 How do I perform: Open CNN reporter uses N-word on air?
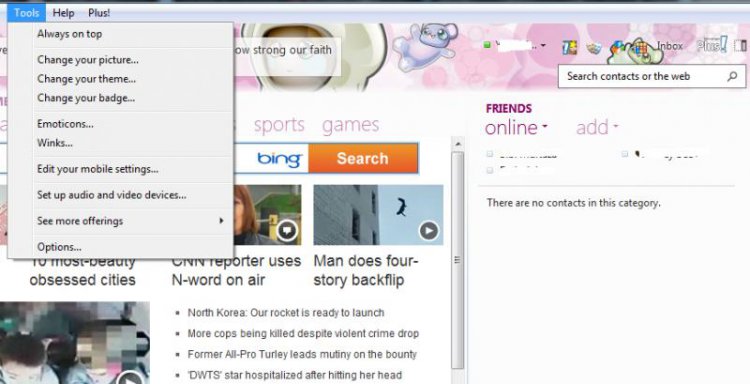tap(236, 271)
